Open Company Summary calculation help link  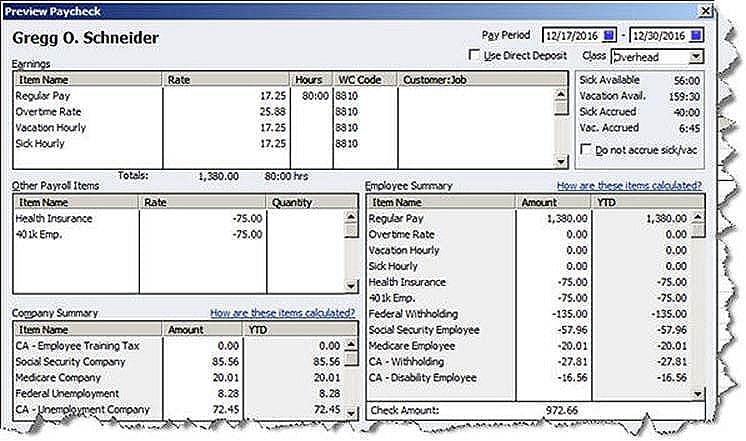pyautogui.click(x=283, y=313)
